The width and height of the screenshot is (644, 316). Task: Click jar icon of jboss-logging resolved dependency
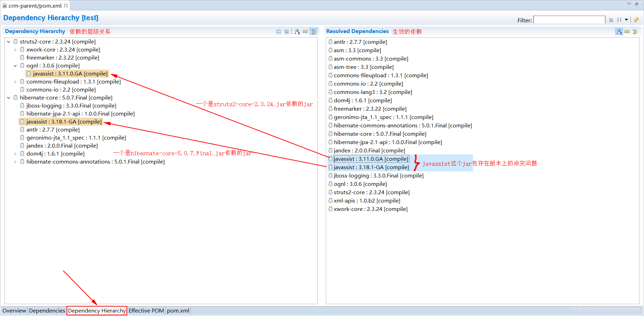coord(331,175)
